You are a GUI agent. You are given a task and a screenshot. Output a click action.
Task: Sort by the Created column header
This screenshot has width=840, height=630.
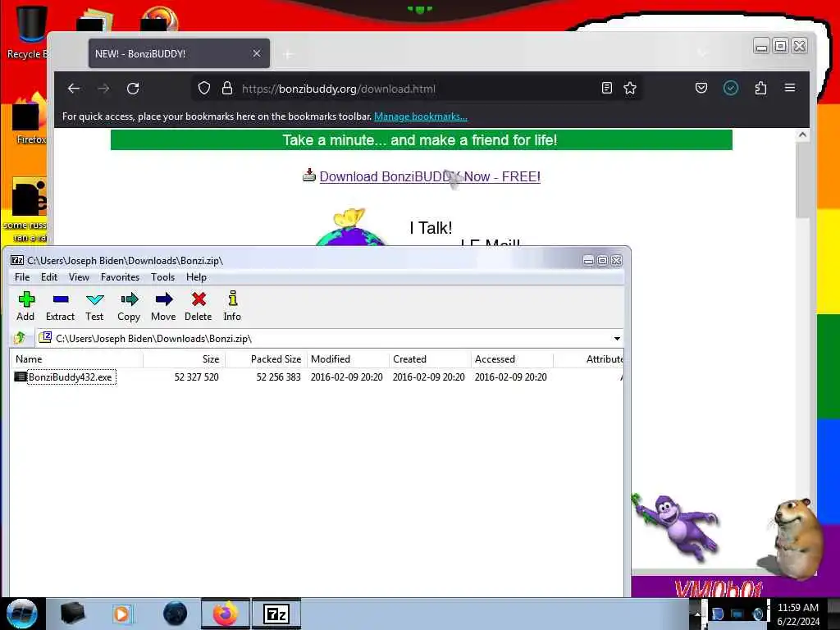[430, 359]
